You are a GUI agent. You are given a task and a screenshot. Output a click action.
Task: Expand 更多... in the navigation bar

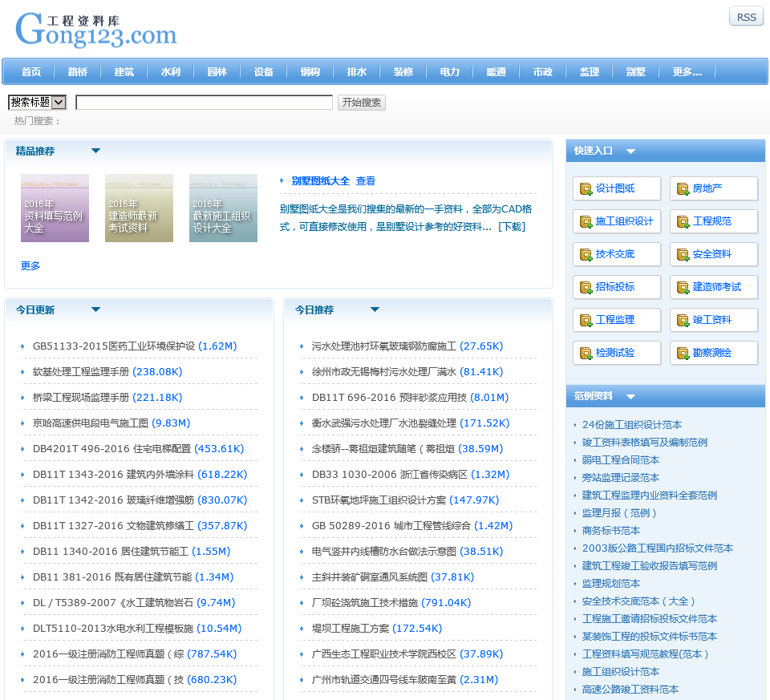687,72
